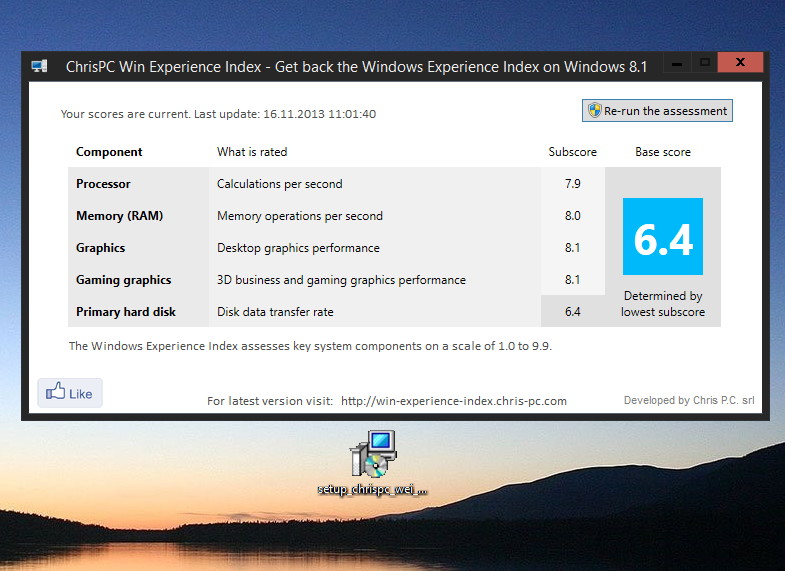The image size is (785, 571).
Task: Click the large 6.4 base score tile
Action: (662, 236)
